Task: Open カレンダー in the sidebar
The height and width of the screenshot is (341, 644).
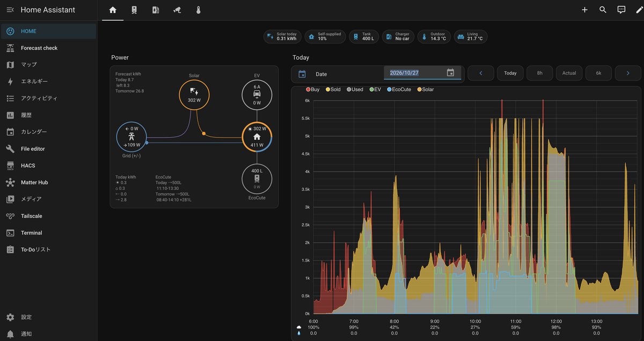Action: coord(49,132)
